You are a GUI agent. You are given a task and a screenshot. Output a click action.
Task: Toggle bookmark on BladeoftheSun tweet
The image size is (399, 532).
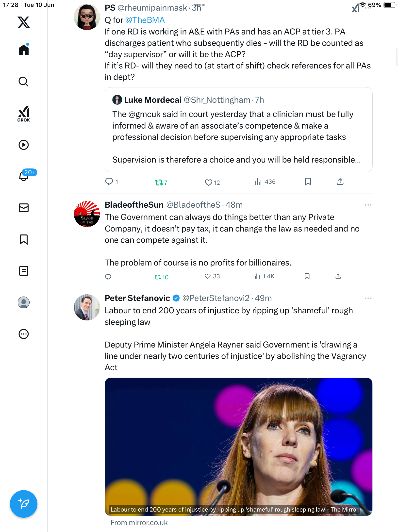point(307,276)
